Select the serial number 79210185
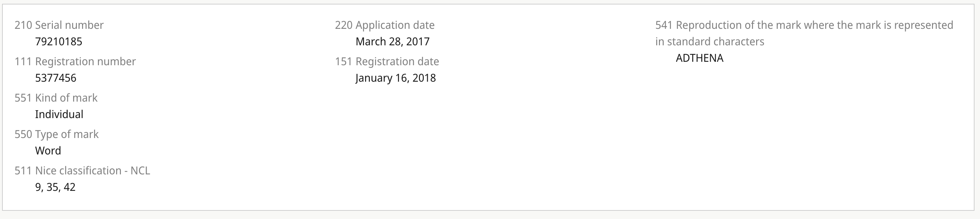Viewport: 980px width, 219px height. pos(59,42)
